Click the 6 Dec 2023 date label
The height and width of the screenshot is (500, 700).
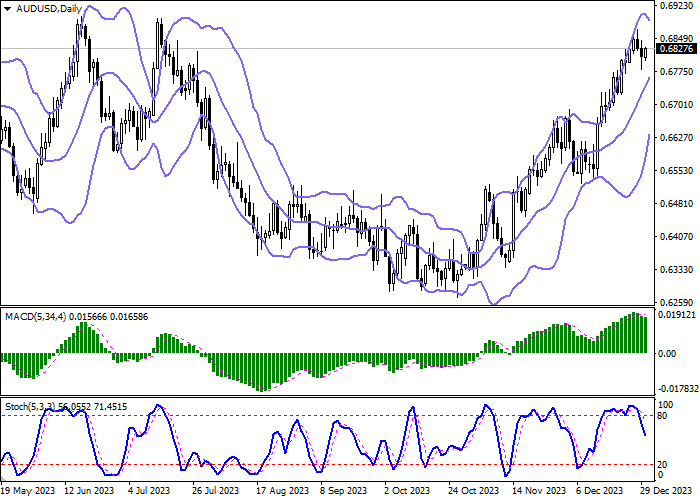click(x=600, y=491)
